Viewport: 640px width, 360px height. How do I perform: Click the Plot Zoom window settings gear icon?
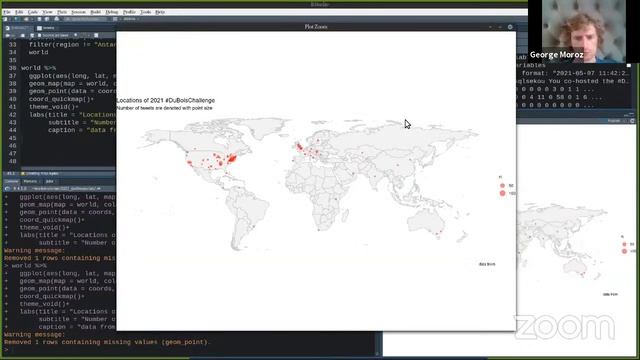pos(510,27)
